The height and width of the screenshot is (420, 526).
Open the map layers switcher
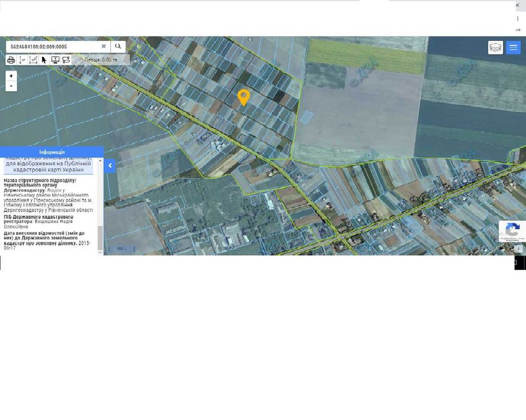tap(495, 48)
